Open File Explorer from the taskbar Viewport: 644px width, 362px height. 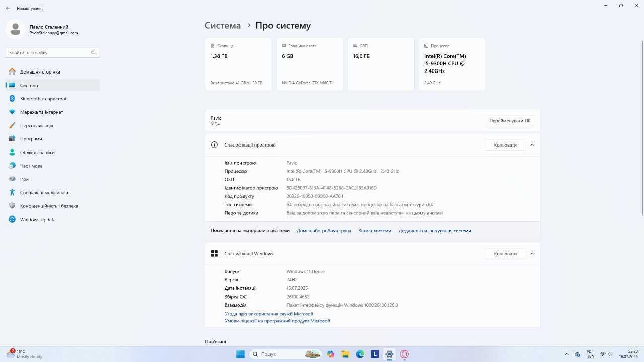click(345, 354)
